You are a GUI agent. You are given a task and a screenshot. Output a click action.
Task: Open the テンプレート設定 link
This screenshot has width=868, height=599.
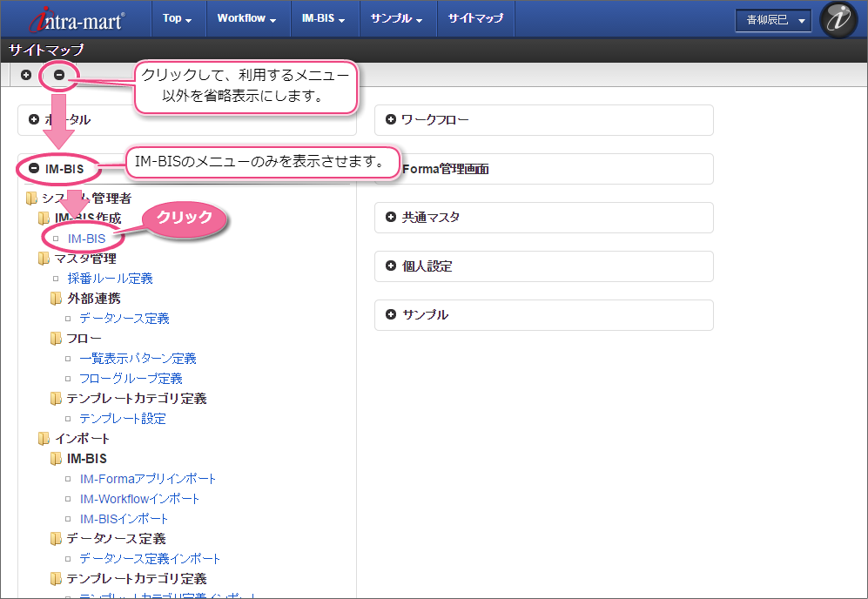coord(123,419)
